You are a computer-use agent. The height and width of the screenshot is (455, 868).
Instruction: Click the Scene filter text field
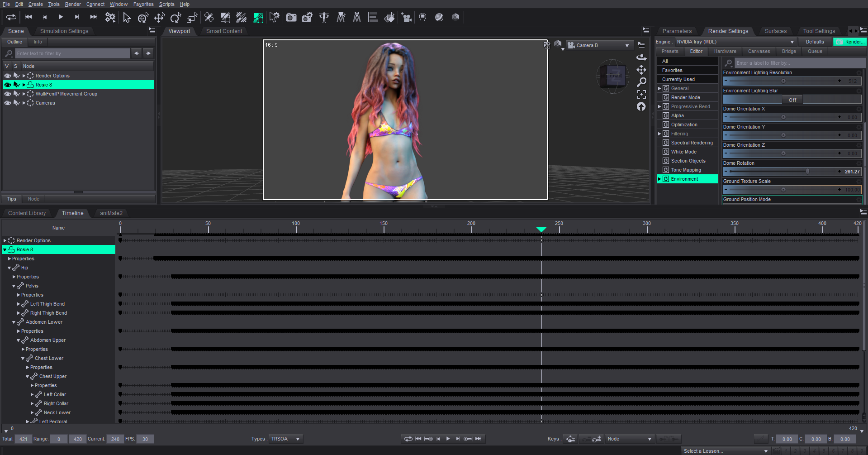(x=72, y=53)
